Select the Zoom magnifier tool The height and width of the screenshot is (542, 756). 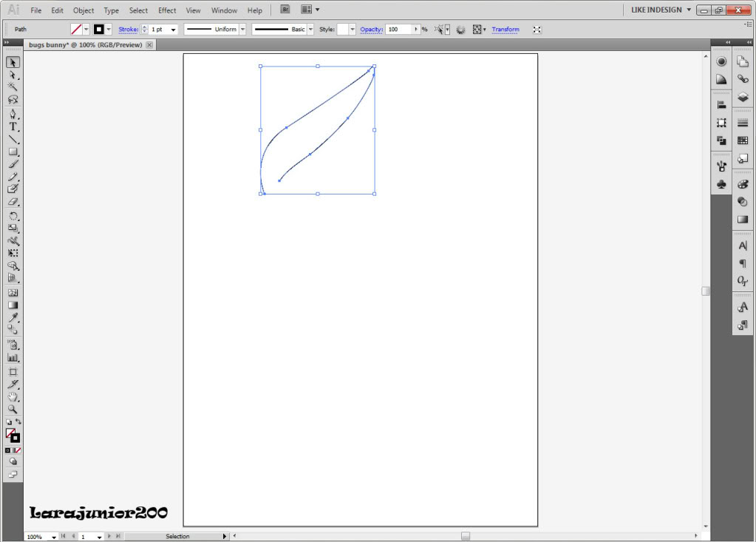[x=13, y=408]
